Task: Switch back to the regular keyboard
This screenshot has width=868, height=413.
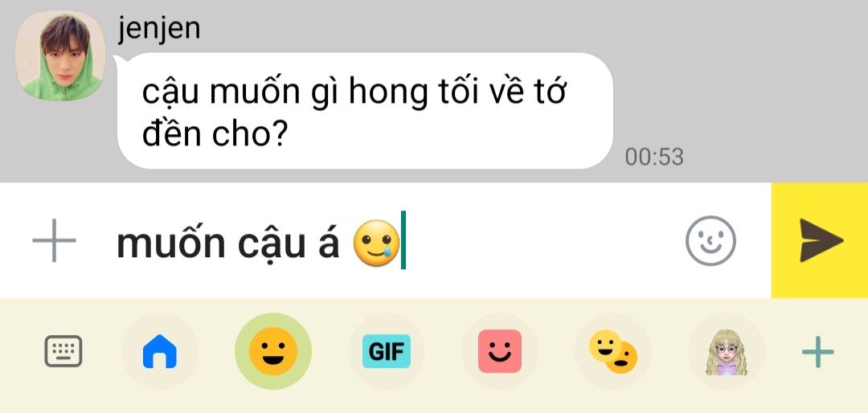Action: click(x=63, y=351)
